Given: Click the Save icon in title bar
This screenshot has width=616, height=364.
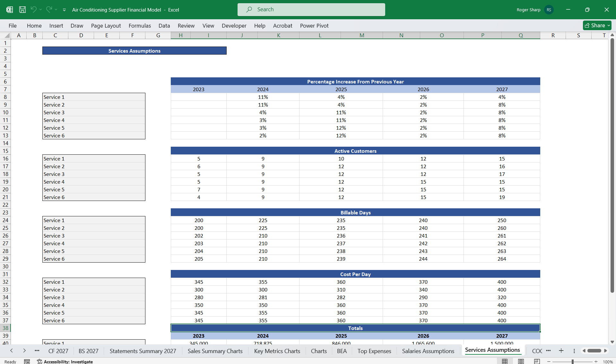Looking at the screenshot, I should pyautogui.click(x=22, y=10).
